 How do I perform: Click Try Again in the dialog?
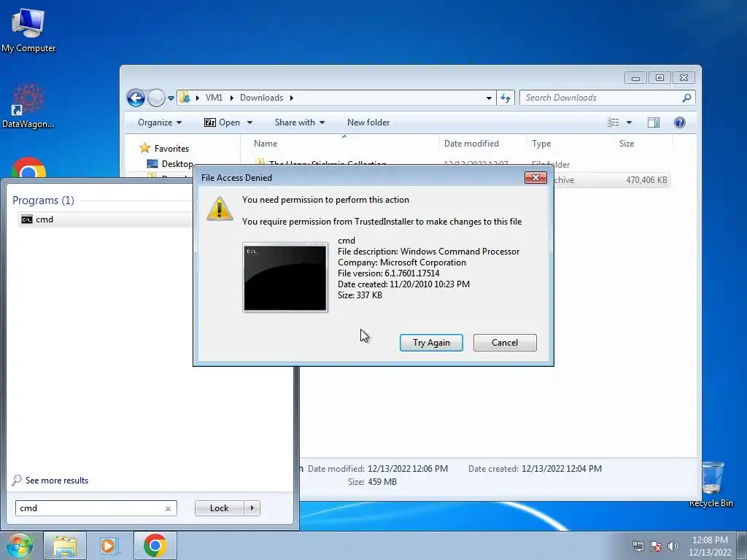(431, 343)
